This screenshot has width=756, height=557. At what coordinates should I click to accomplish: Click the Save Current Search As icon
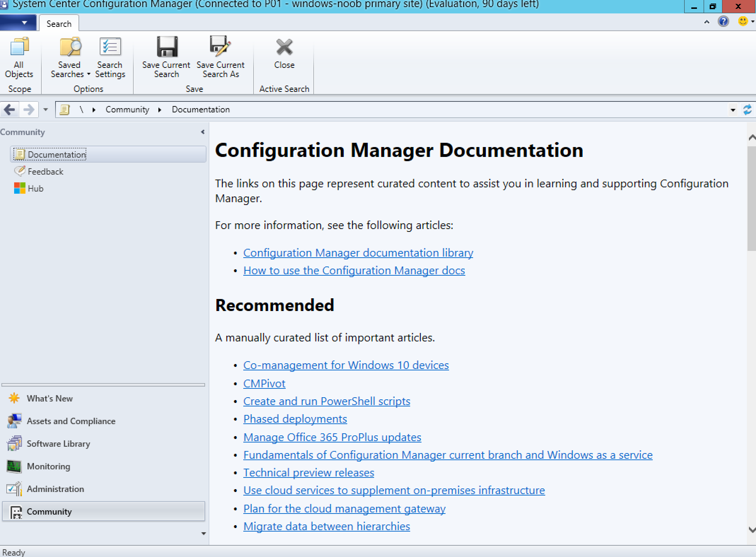point(220,46)
